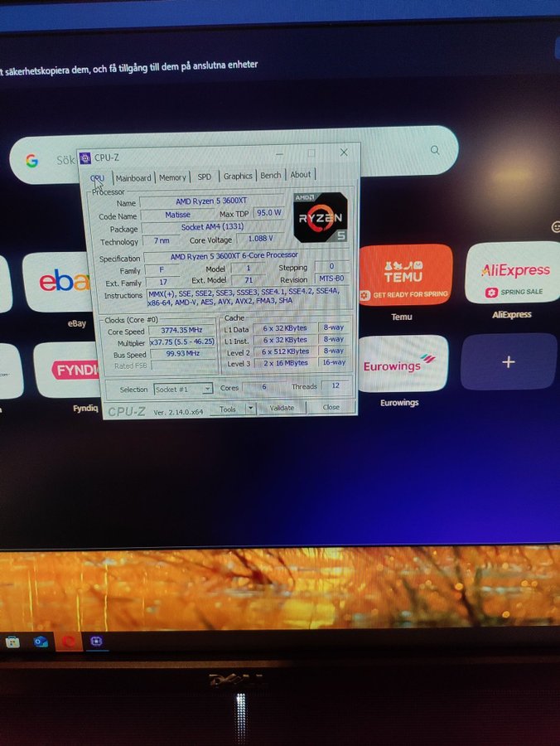Expand the Tools dropdown arrow
The width and height of the screenshot is (560, 746).
250,408
